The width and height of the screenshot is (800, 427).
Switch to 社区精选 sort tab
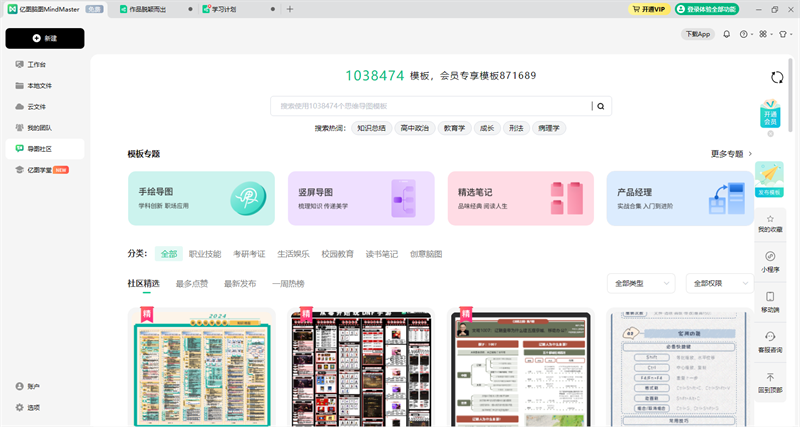[143, 284]
